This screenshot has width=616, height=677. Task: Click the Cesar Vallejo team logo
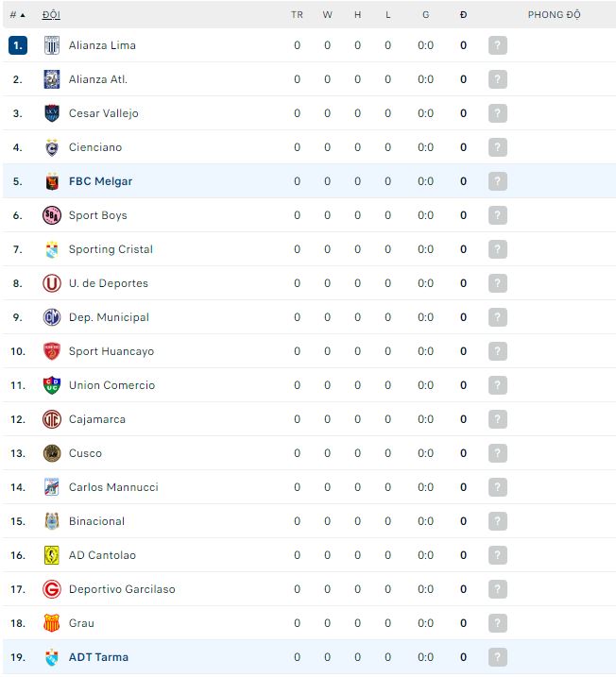(x=52, y=113)
